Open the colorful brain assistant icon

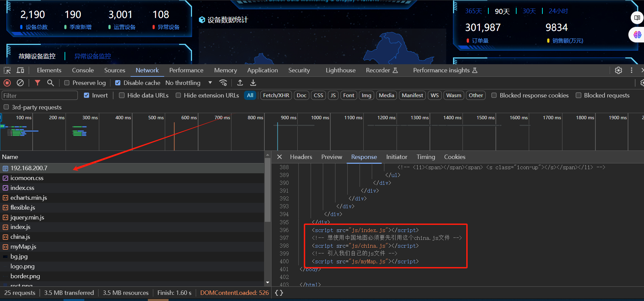point(637,35)
